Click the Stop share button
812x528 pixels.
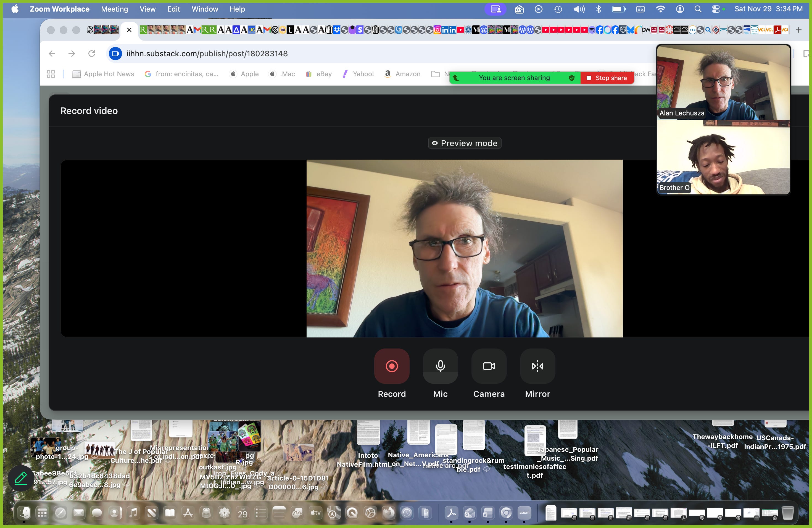point(607,78)
